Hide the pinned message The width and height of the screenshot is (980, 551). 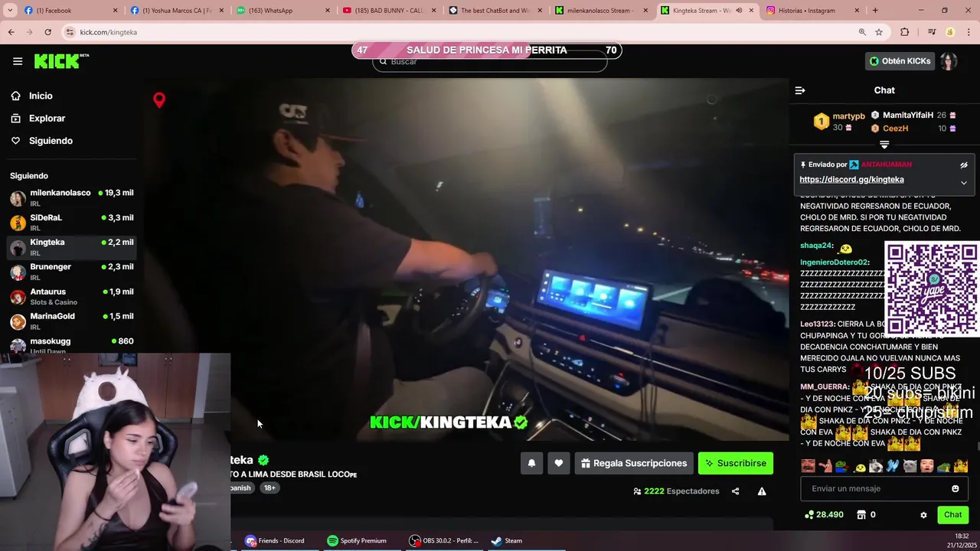click(964, 165)
